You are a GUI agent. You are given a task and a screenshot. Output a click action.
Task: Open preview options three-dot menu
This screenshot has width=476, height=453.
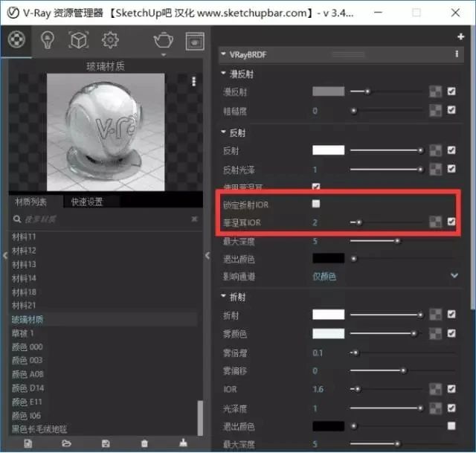(x=193, y=81)
